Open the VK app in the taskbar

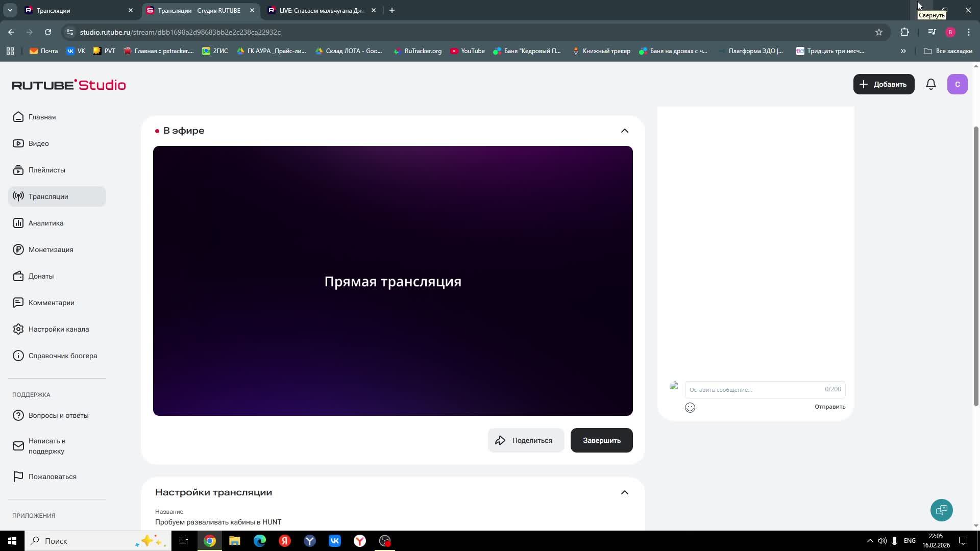click(x=335, y=541)
